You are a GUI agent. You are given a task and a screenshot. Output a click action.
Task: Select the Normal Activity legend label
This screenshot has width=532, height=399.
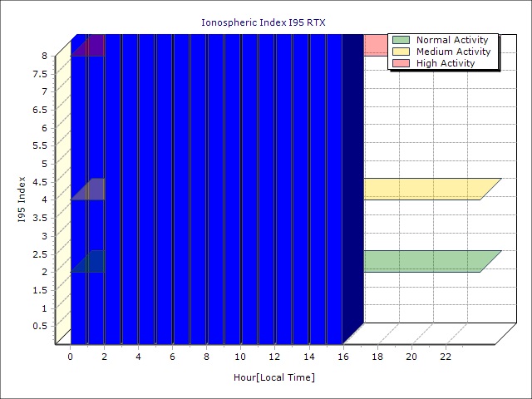coord(452,40)
